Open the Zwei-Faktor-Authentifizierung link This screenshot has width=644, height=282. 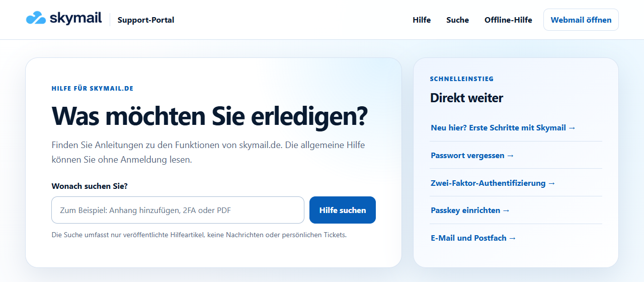click(x=493, y=183)
